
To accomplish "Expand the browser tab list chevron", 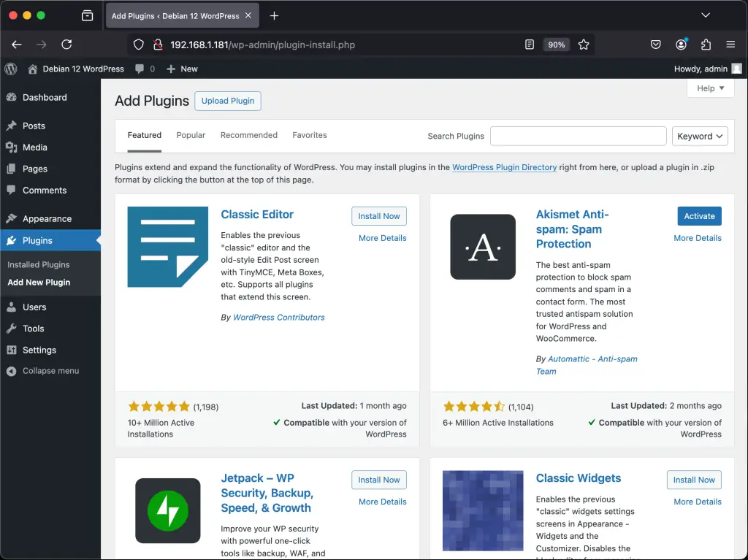I will [705, 15].
